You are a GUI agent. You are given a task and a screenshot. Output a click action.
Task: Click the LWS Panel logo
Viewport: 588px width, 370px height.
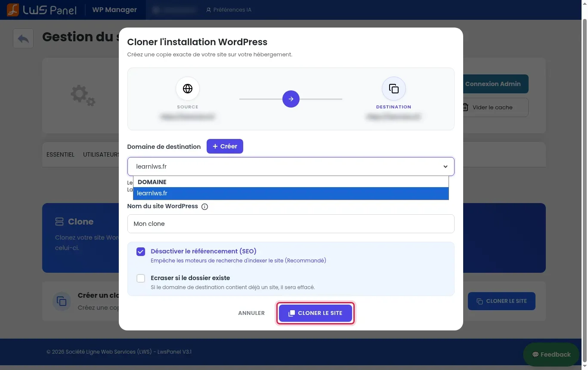(x=42, y=9)
